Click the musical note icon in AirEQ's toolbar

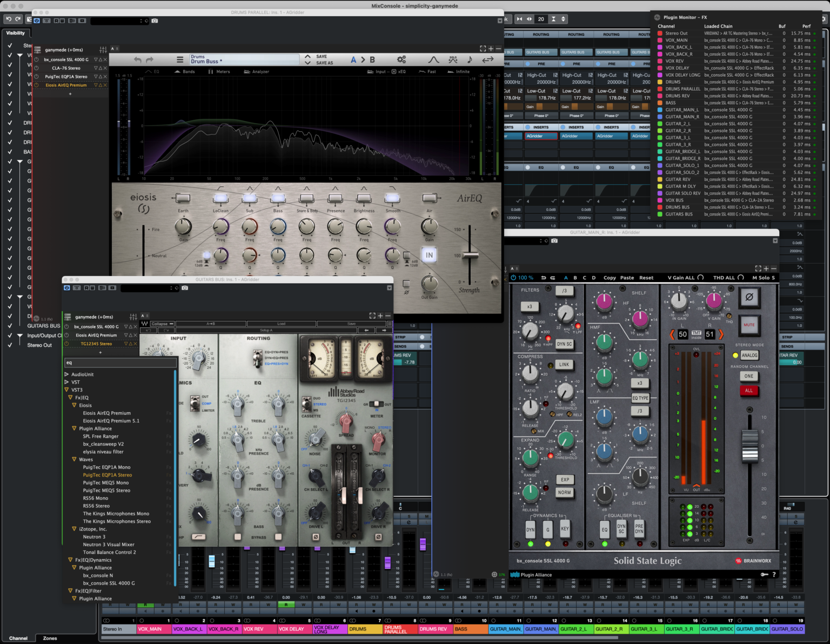coord(469,59)
